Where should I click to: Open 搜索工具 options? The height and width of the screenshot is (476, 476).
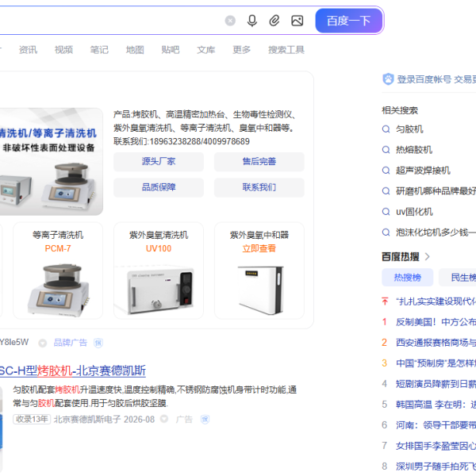click(286, 50)
